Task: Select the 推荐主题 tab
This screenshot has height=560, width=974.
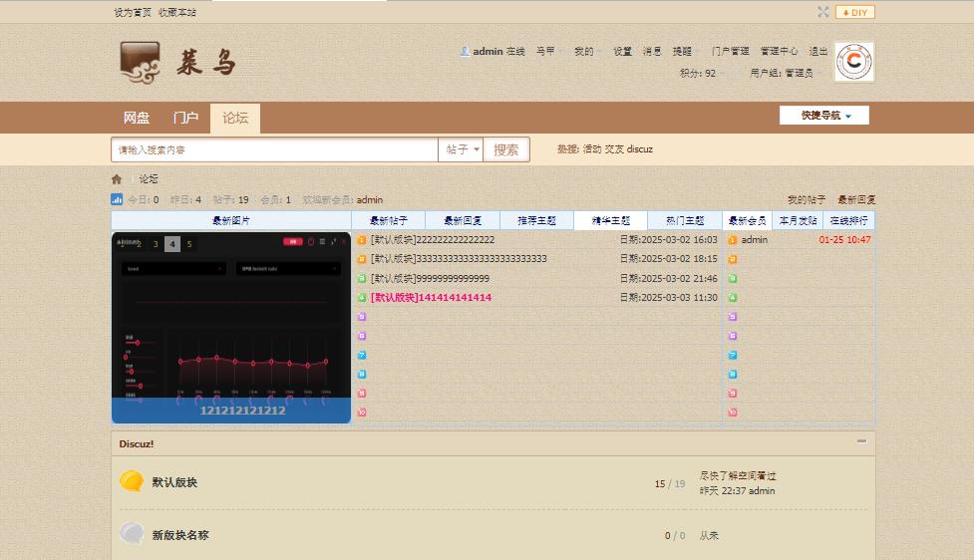Action: pyautogui.click(x=536, y=220)
